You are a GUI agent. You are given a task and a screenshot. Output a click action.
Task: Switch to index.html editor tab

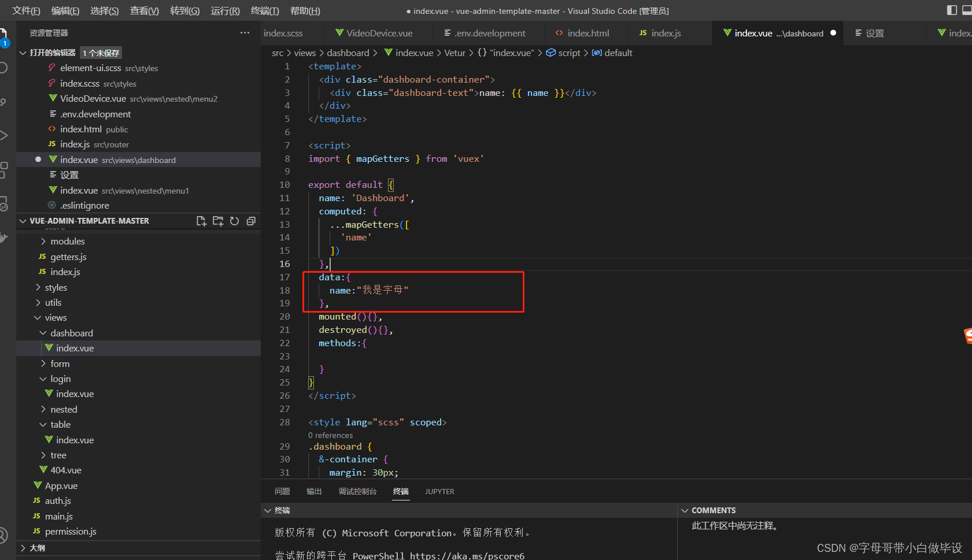tap(588, 33)
